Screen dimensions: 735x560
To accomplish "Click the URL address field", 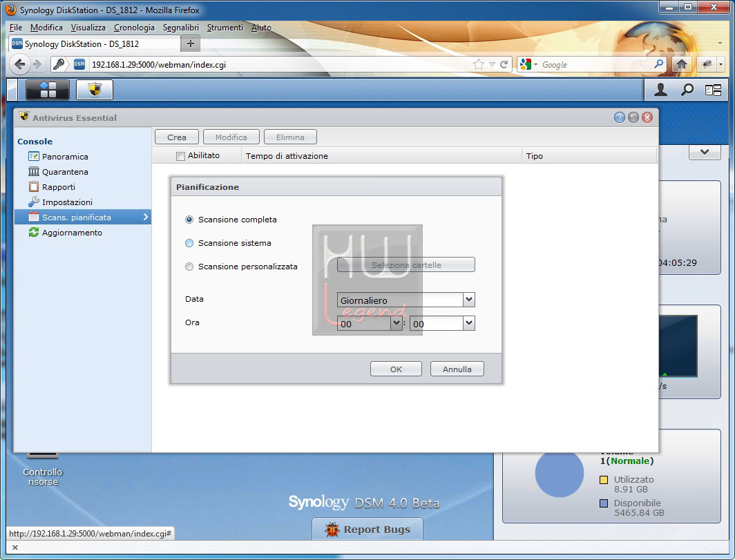I will pos(279,65).
